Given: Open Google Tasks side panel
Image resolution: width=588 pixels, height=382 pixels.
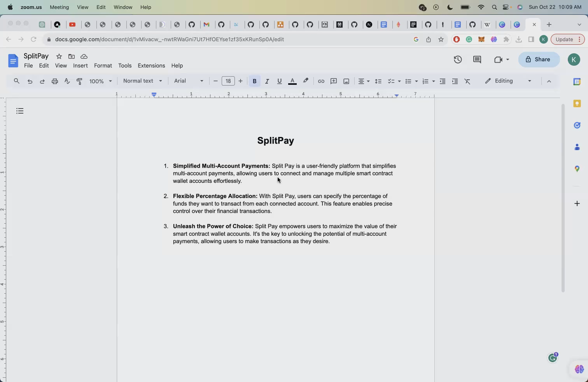Looking at the screenshot, I should tap(577, 125).
